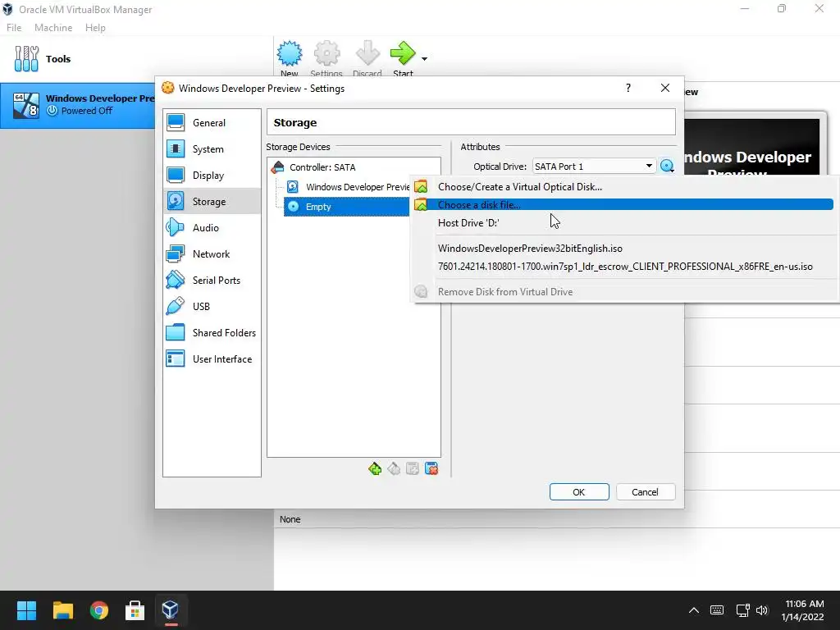Image resolution: width=840 pixels, height=630 pixels.
Task: Choose Create a Virtual Optical Disk menu entry
Action: pos(623,186)
